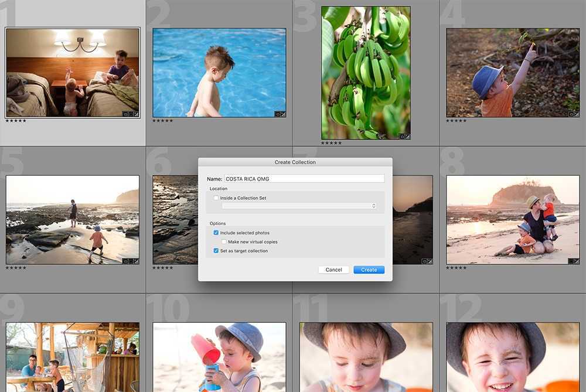Select the mother and kids beach thumbnail
This screenshot has height=392, width=586.
pos(512,219)
